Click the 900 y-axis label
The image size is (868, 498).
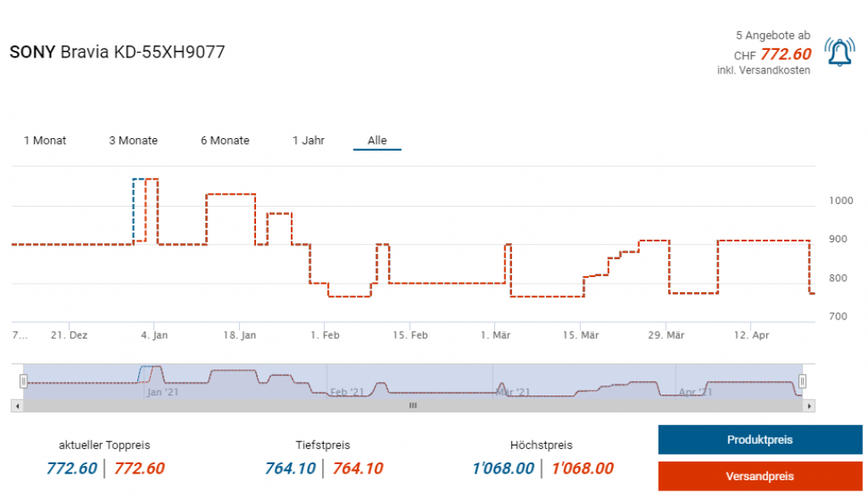point(838,239)
